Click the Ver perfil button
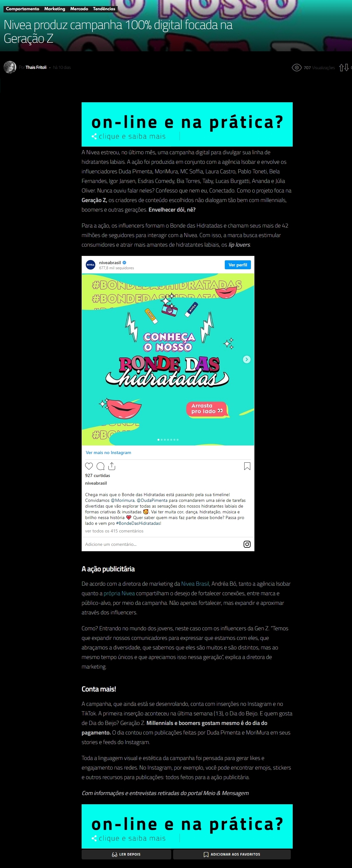 (238, 265)
